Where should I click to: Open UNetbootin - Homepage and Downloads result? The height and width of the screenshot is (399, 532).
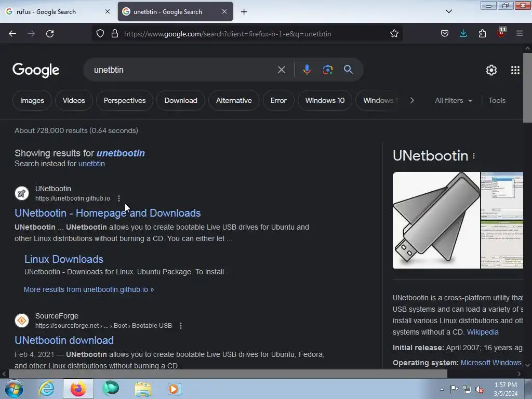coord(108,213)
